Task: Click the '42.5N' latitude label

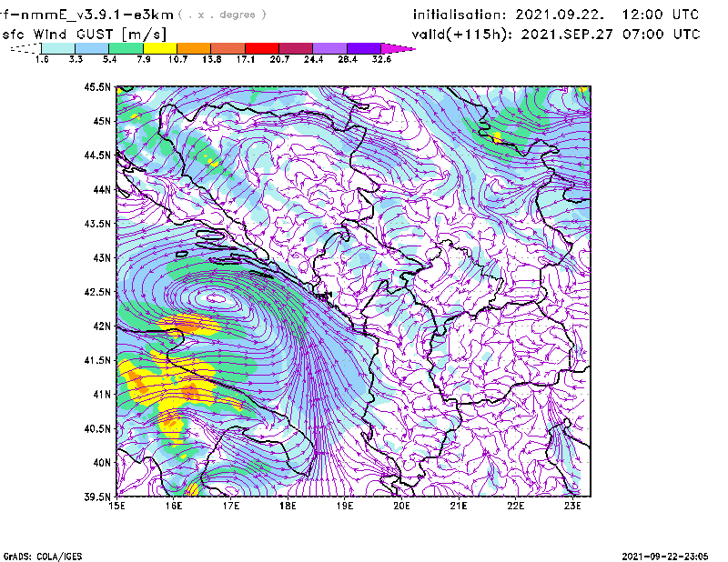Action: pos(97,292)
